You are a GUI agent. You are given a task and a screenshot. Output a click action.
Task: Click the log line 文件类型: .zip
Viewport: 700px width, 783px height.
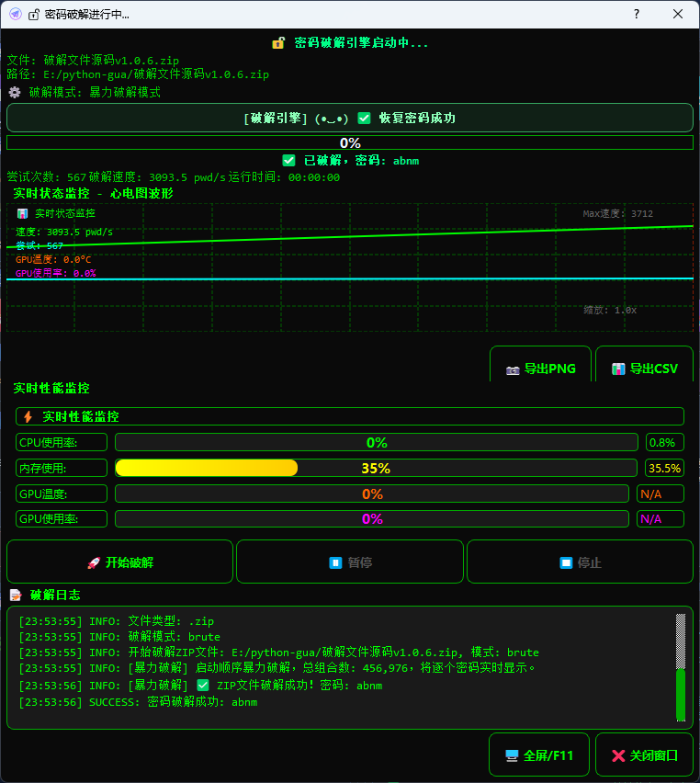click(117, 621)
